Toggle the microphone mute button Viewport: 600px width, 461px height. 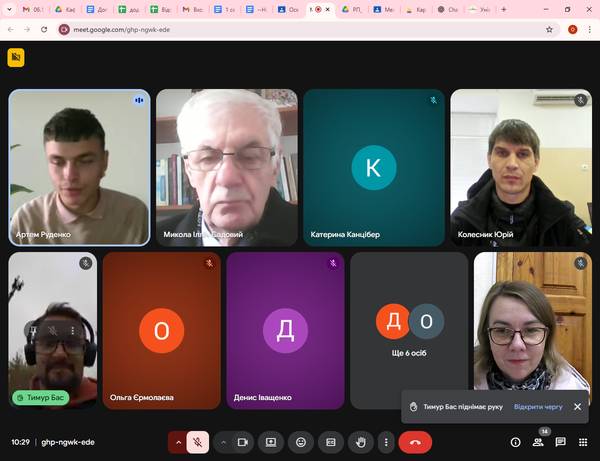coord(199,442)
